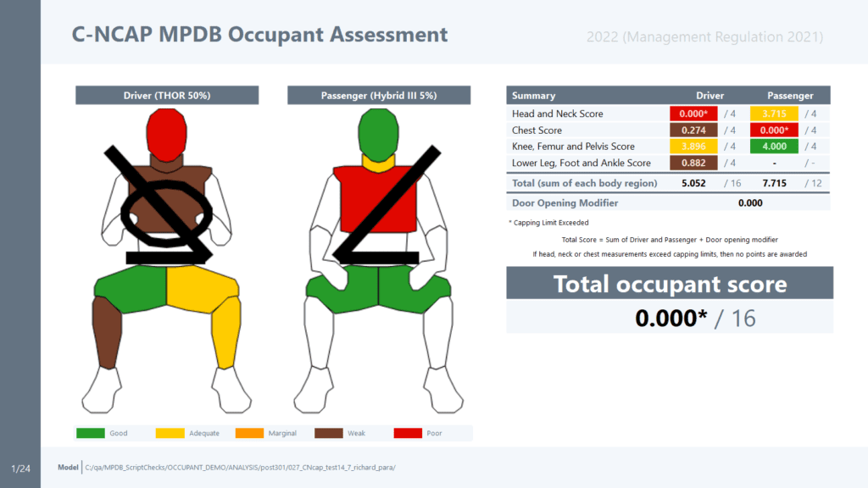Image resolution: width=868 pixels, height=488 pixels.
Task: Click the Door Opening Modifier value 0.000
Action: pos(750,203)
